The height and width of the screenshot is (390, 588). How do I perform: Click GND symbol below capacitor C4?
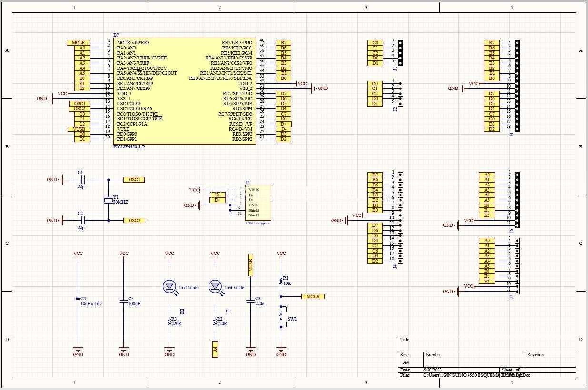click(78, 351)
